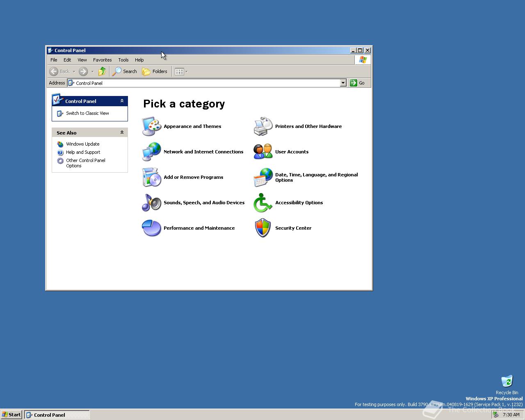Image resolution: width=525 pixels, height=420 pixels.
Task: Open the Forward history dropdown arrow
Action: point(92,71)
